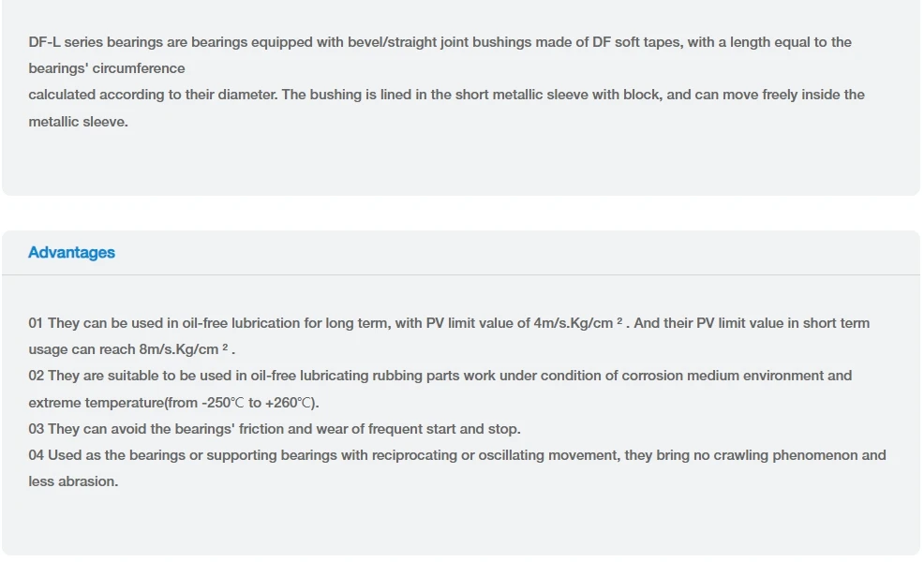Click the "less abrasion." final line

pyautogui.click(x=73, y=481)
